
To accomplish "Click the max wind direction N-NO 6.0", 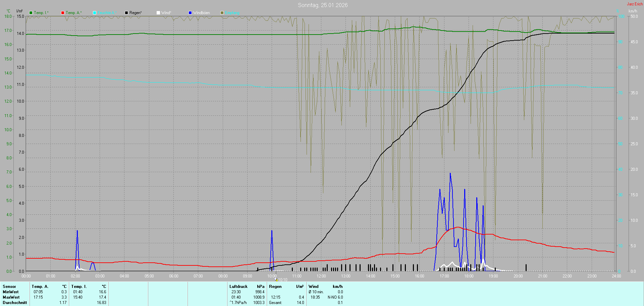I will (x=335, y=297).
